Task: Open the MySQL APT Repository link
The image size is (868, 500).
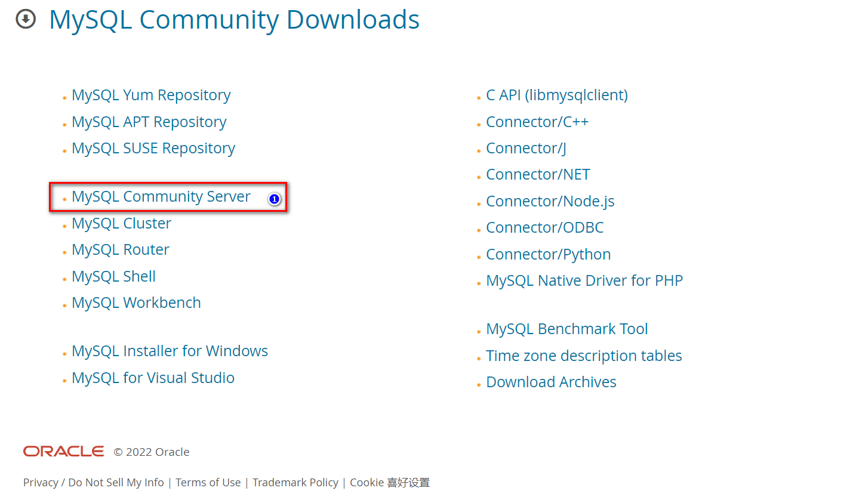Action: click(x=149, y=122)
